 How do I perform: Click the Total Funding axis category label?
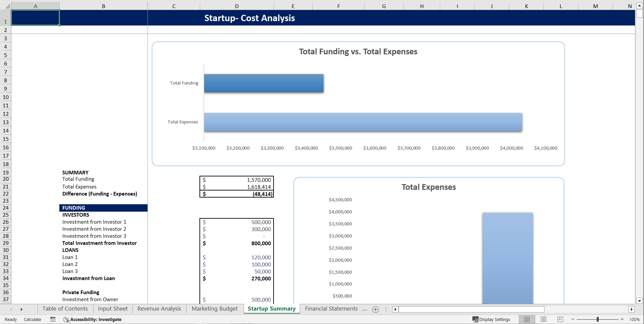(184, 83)
